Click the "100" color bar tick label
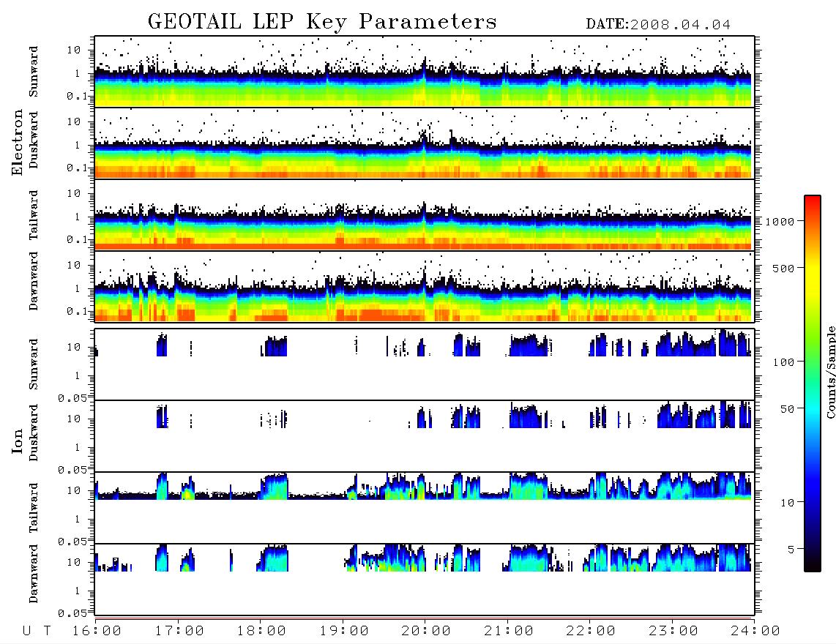This screenshot has width=836, height=644. pyautogui.click(x=783, y=362)
